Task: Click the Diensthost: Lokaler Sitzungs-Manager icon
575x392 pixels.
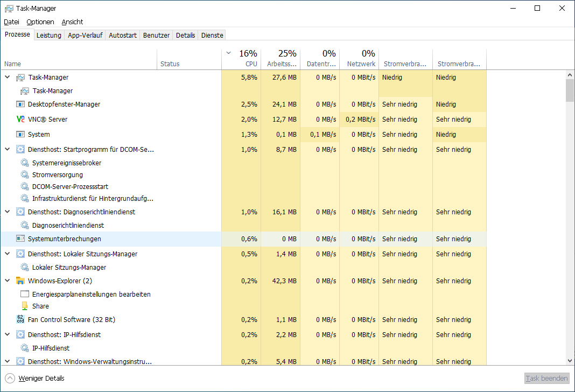Action: click(x=20, y=254)
